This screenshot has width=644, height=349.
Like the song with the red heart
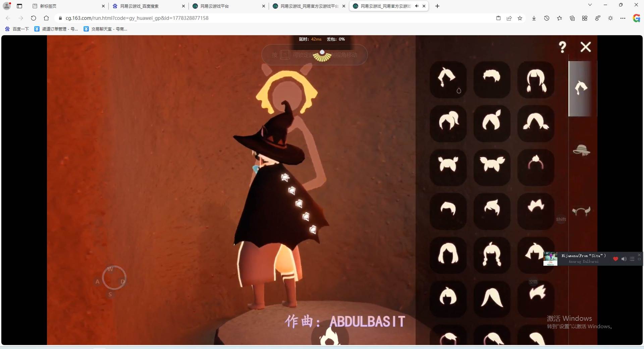coord(615,259)
